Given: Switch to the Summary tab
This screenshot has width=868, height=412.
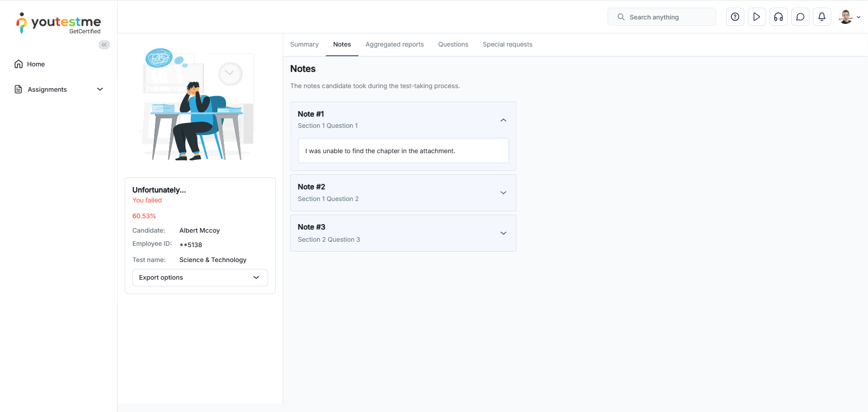Looking at the screenshot, I should [304, 44].
